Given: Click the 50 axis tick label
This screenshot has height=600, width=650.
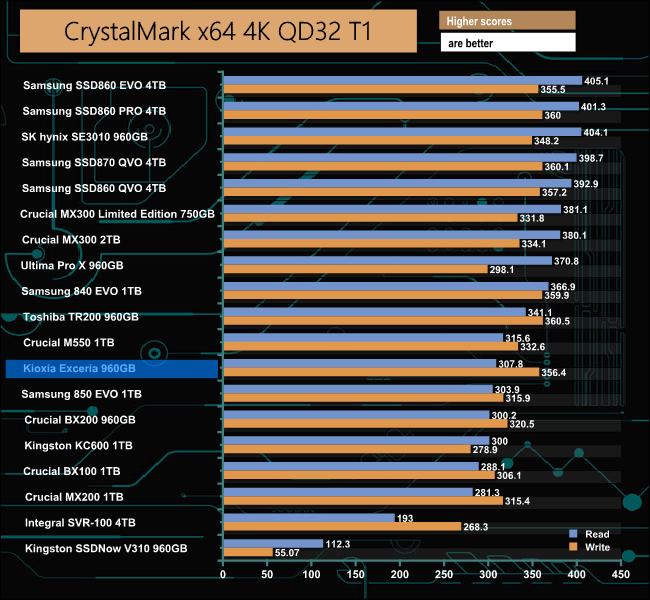Looking at the screenshot, I should [x=267, y=574].
